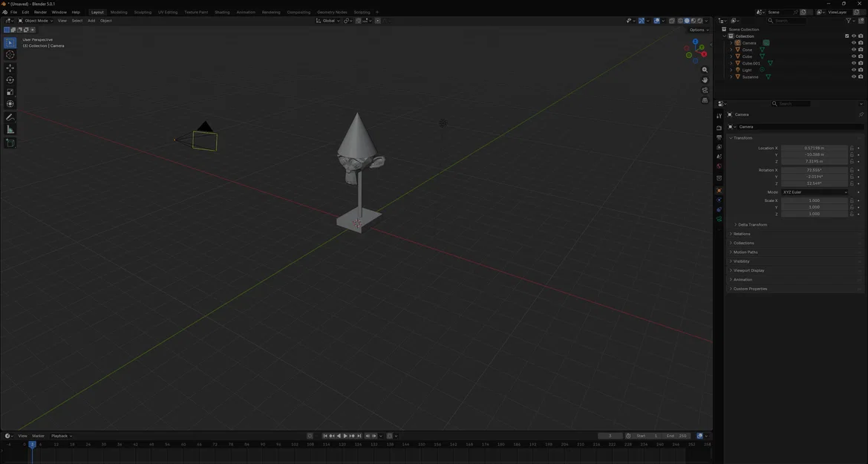The height and width of the screenshot is (464, 868).
Task: Select the Transform tool
Action: [x=10, y=104]
